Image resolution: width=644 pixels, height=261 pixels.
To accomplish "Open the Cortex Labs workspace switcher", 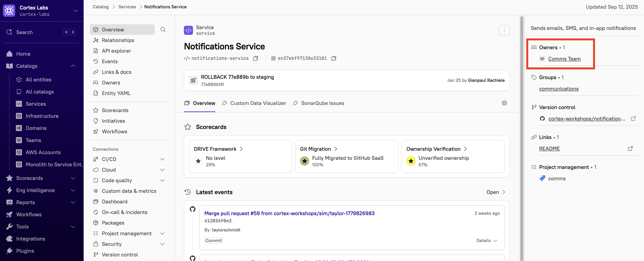I will [x=75, y=11].
